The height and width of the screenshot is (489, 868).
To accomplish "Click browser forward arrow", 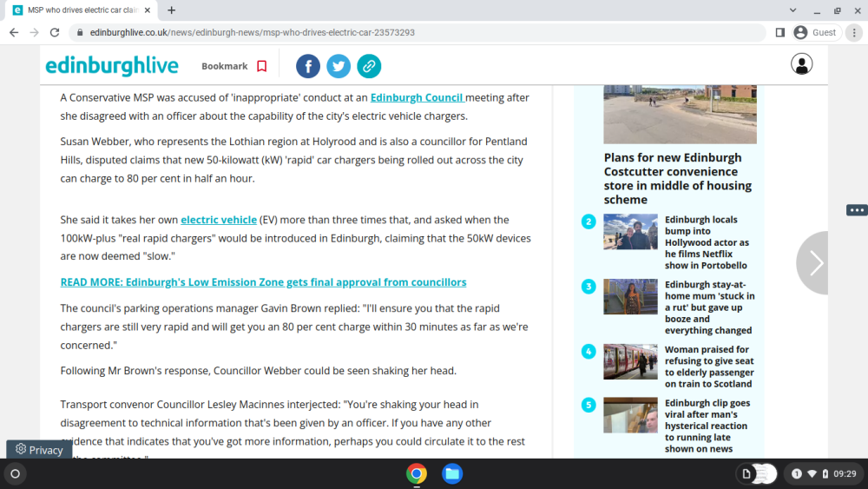I will pyautogui.click(x=35, y=33).
